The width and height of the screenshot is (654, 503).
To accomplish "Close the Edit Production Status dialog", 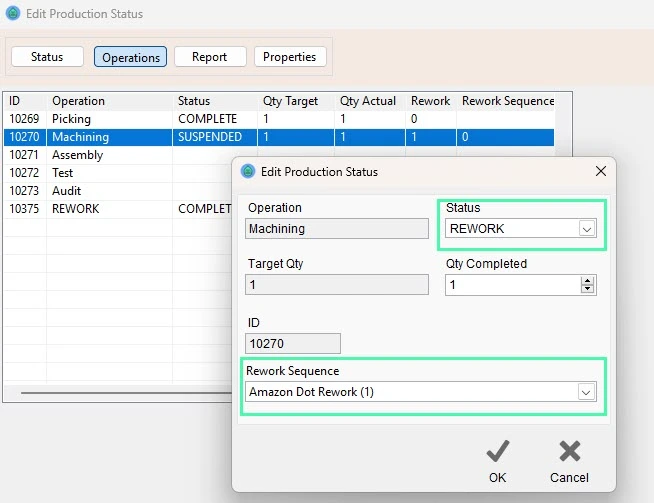I will [600, 171].
